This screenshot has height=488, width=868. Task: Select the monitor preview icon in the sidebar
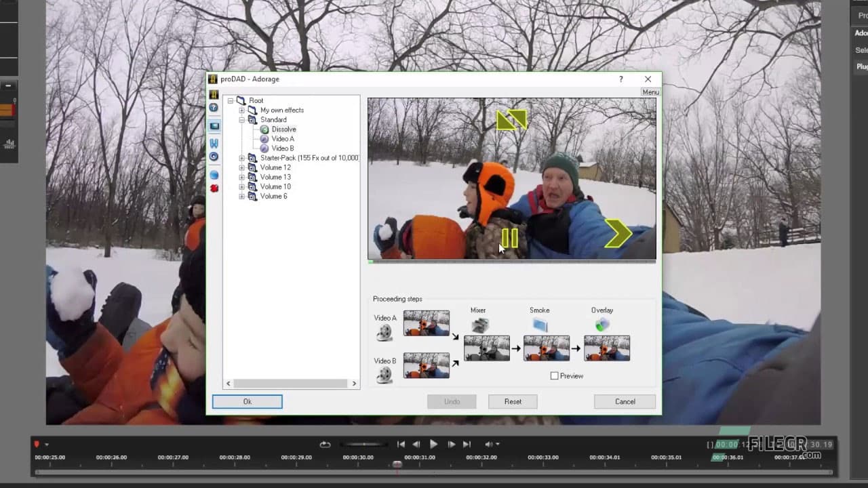214,125
